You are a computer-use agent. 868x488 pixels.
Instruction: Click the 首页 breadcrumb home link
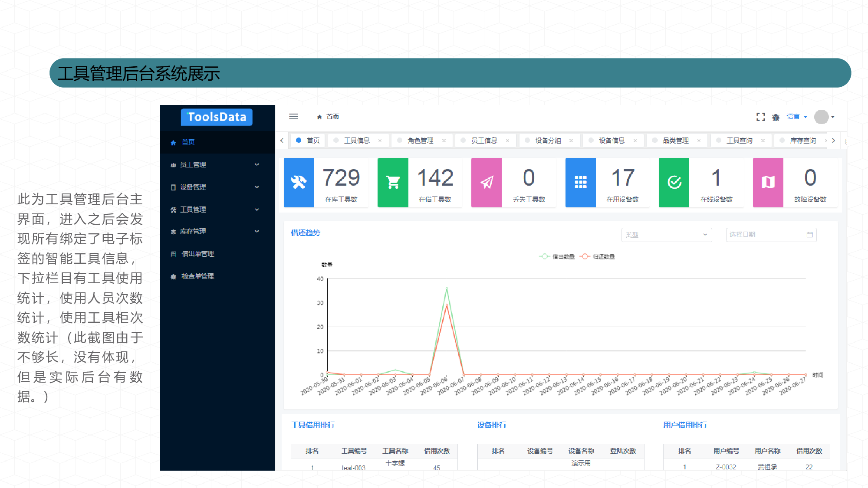[328, 117]
